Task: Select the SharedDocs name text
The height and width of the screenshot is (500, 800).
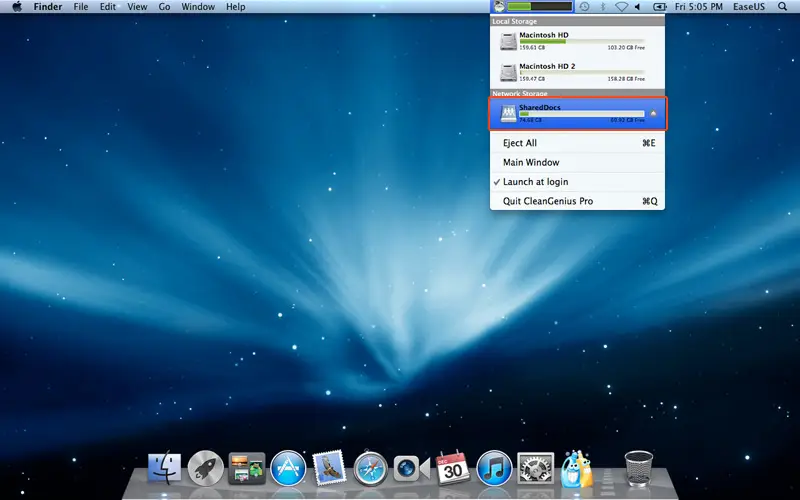Action: [540, 107]
